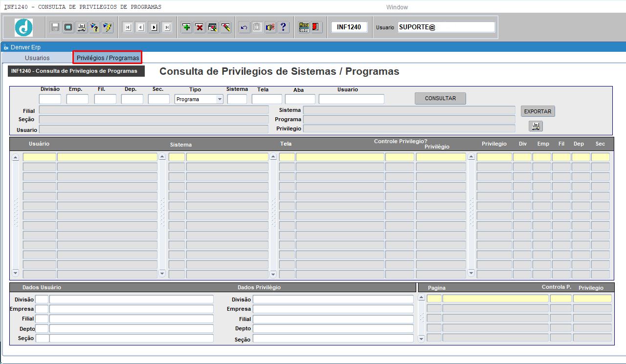This screenshot has height=364, width=626.
Task: Click down arrow of Usuário grid scrollbar
Action: tap(15, 273)
